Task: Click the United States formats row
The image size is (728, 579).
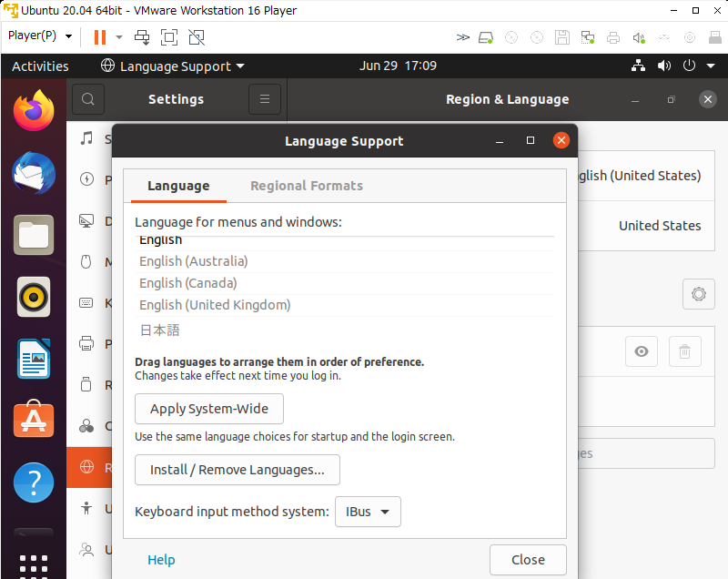Action: tap(646, 226)
